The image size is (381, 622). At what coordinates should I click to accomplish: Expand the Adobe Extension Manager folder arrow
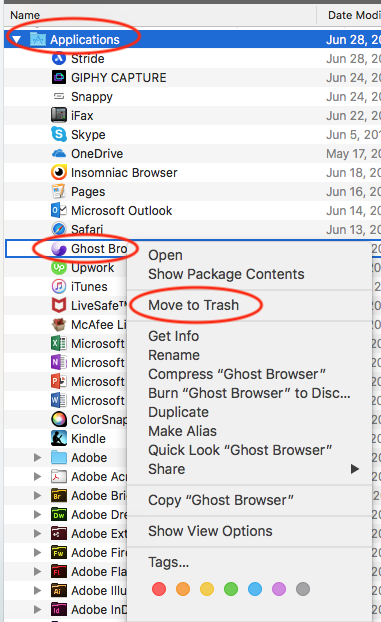click(x=37, y=534)
